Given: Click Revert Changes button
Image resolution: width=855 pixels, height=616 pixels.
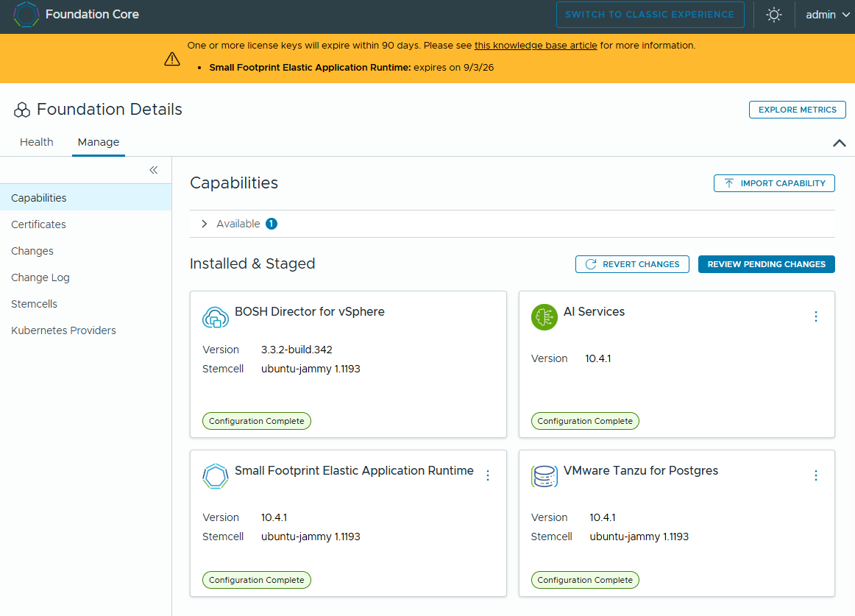Looking at the screenshot, I should pyautogui.click(x=632, y=264).
